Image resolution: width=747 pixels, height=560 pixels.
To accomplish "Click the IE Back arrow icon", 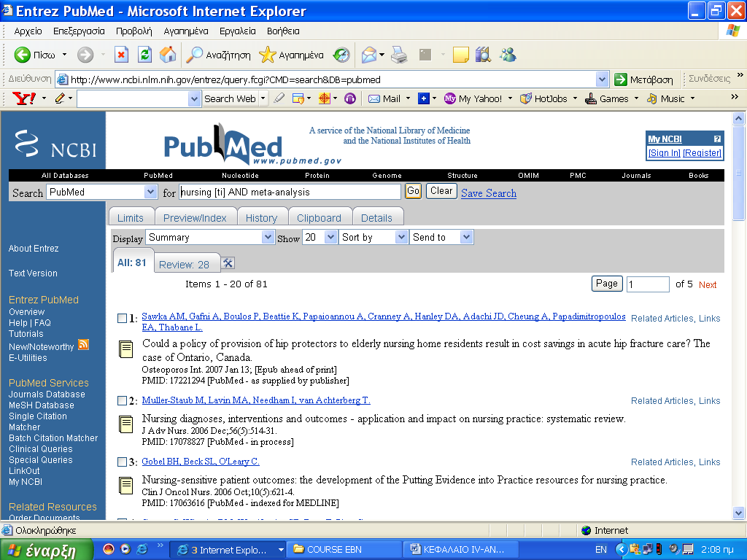I will 22,55.
